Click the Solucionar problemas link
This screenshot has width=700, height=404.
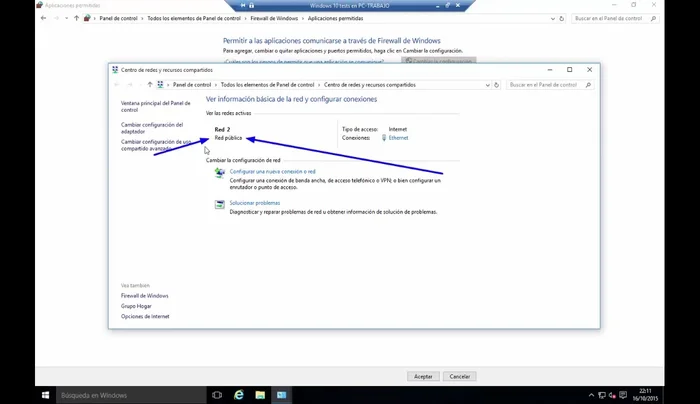pyautogui.click(x=254, y=203)
